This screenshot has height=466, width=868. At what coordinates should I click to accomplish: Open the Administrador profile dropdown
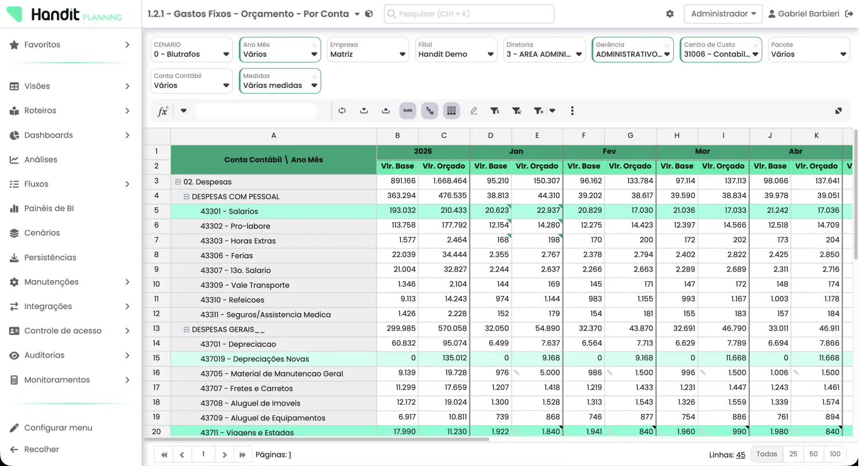tap(723, 14)
